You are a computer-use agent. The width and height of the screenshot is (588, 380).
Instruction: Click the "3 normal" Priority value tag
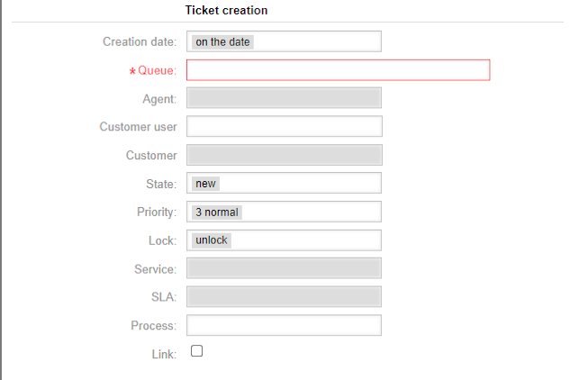pyautogui.click(x=217, y=213)
